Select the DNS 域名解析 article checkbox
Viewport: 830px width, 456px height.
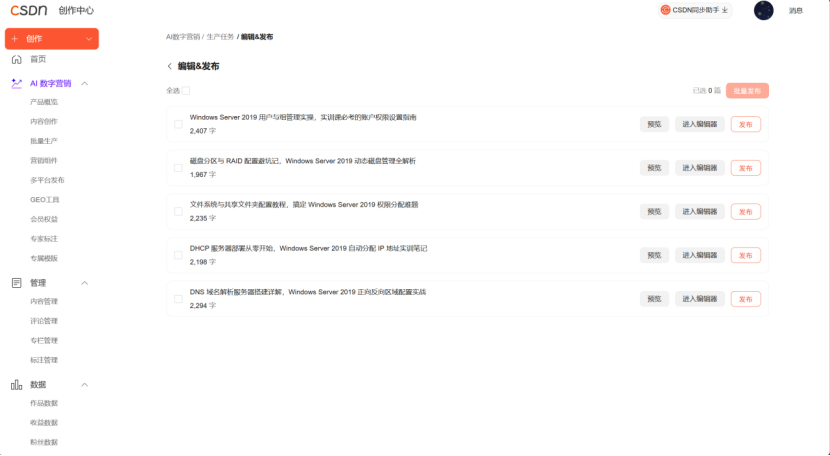coord(178,299)
